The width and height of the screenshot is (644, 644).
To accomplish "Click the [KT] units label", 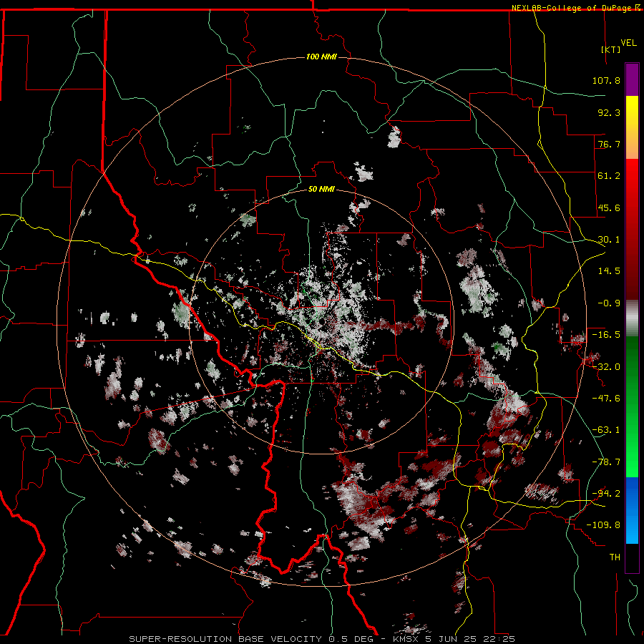I will click(x=611, y=49).
